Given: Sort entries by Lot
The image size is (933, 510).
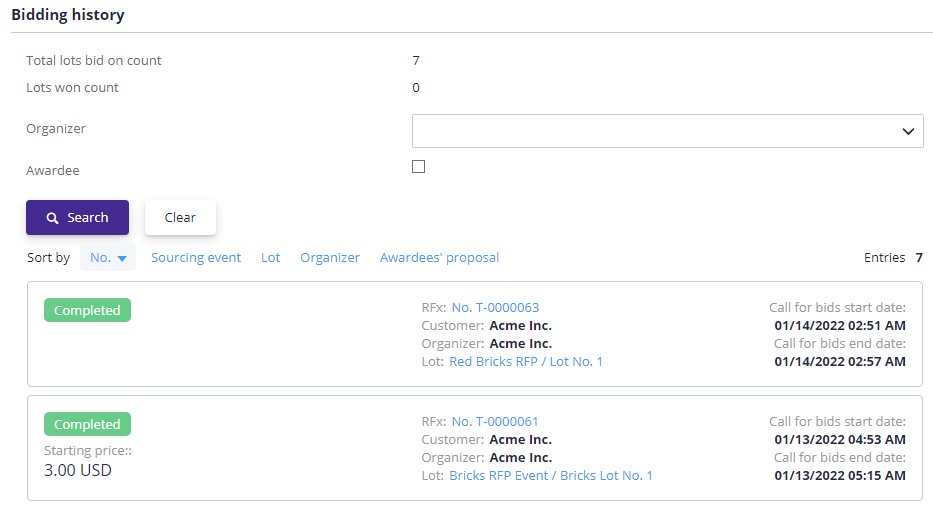Looking at the screenshot, I should point(270,258).
